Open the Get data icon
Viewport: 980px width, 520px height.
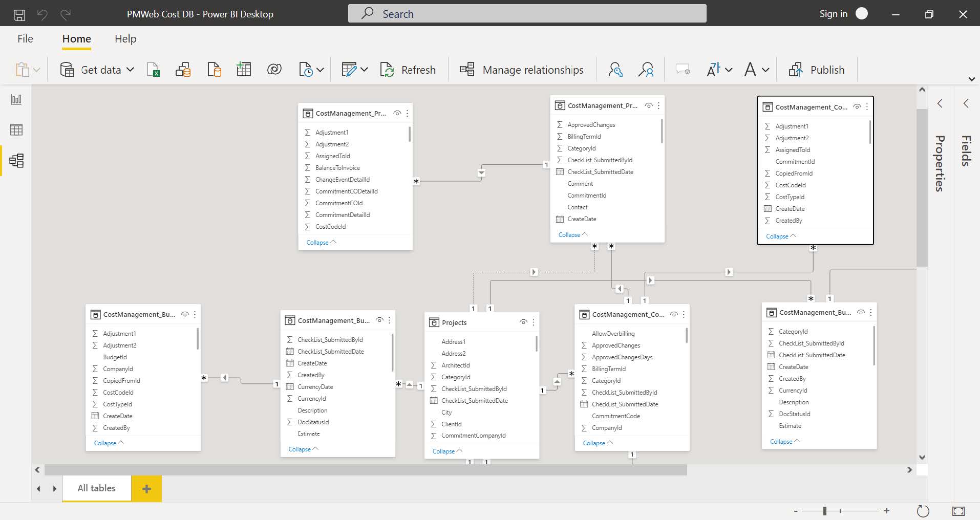pos(67,70)
